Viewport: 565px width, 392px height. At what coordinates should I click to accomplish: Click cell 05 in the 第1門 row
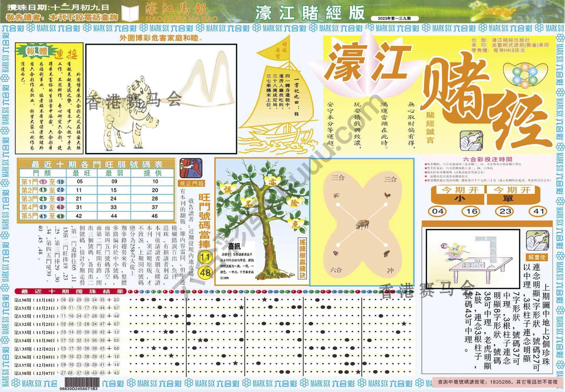tap(79, 182)
